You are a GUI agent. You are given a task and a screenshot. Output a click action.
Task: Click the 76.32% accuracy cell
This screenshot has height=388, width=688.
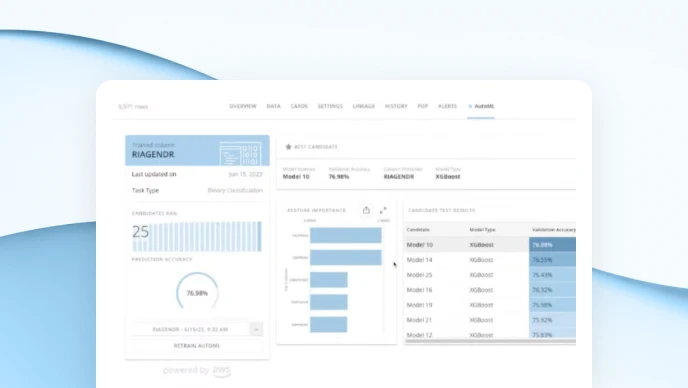(552, 290)
